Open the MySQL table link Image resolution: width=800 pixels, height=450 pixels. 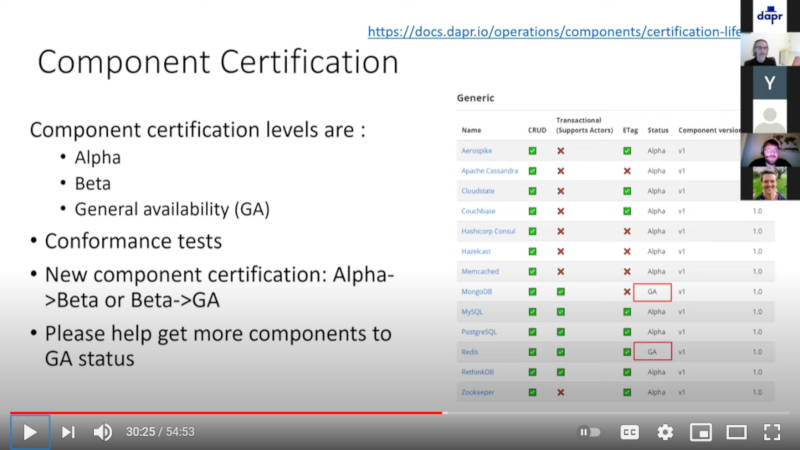coord(471,312)
